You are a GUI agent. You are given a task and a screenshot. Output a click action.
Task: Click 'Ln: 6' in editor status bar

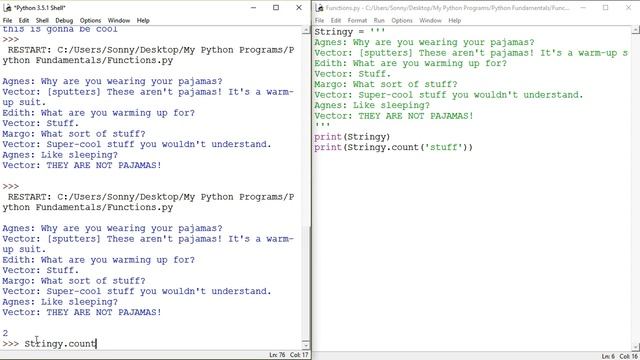[608, 357]
